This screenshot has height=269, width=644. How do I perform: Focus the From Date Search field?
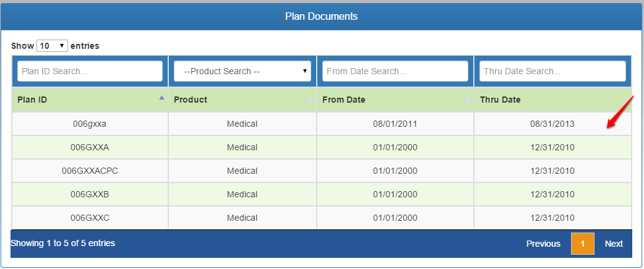click(395, 71)
